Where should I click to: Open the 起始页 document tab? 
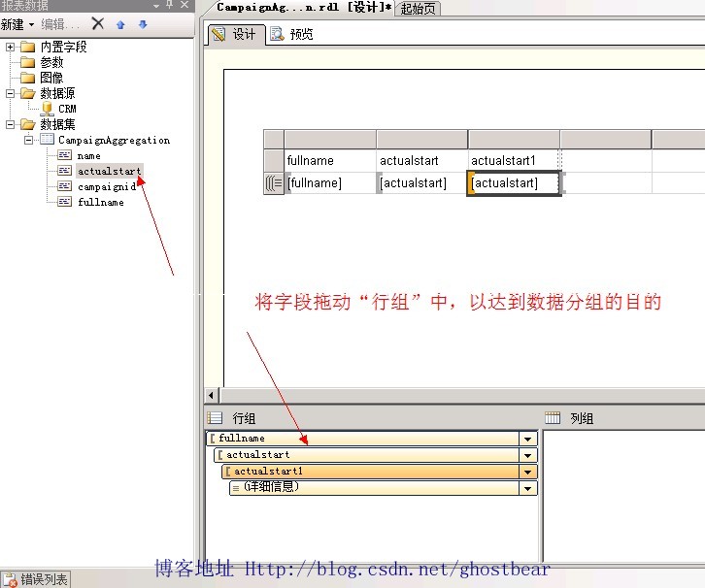[418, 8]
